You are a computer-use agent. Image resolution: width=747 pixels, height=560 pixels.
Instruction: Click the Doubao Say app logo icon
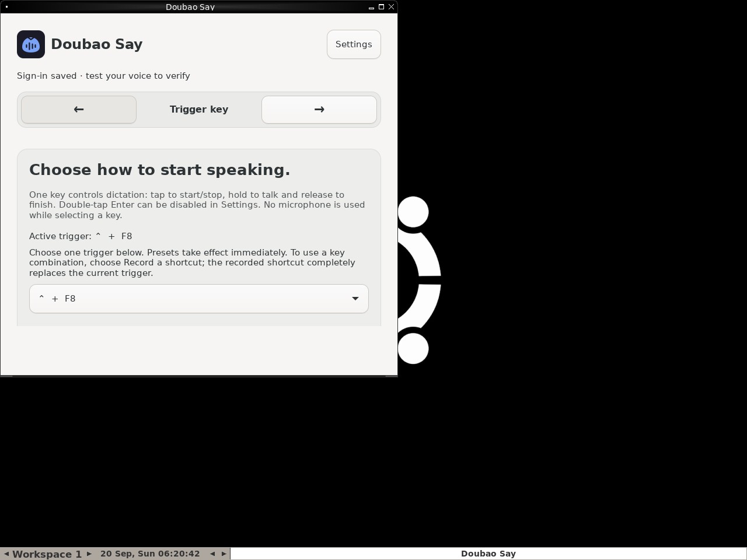tap(31, 44)
